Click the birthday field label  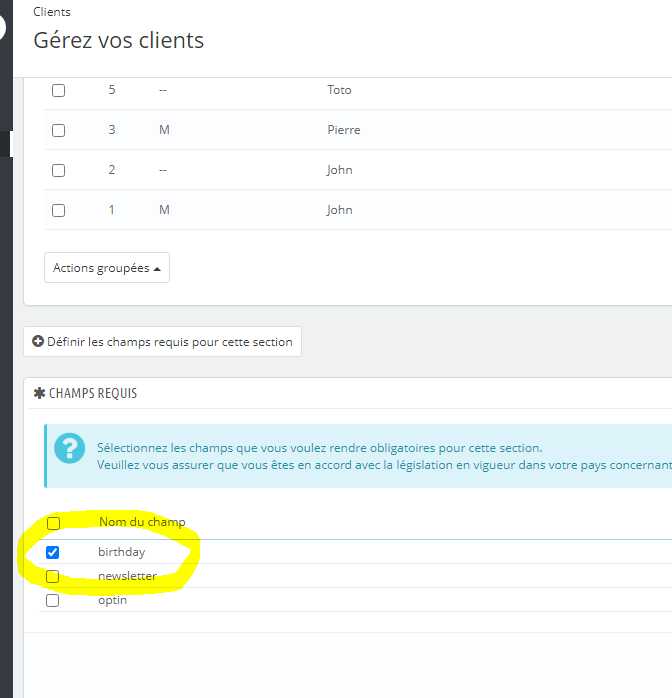121,552
